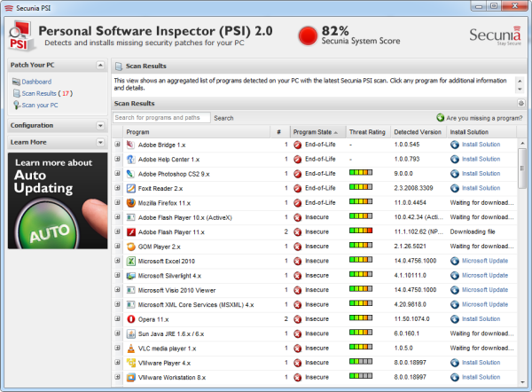Expand the Microsoft Excel 2010 row
The width and height of the screenshot is (532, 392).
click(117, 261)
